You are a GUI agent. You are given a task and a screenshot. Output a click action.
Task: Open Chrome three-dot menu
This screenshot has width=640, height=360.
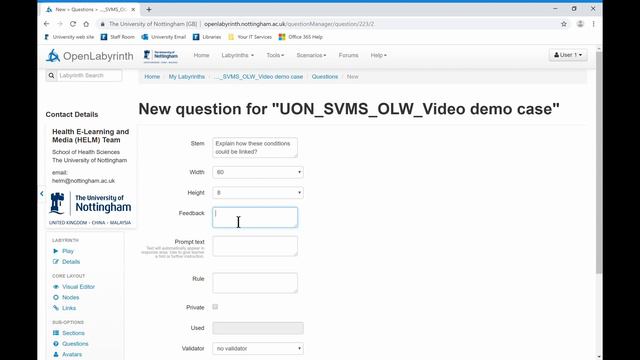pyautogui.click(x=593, y=24)
